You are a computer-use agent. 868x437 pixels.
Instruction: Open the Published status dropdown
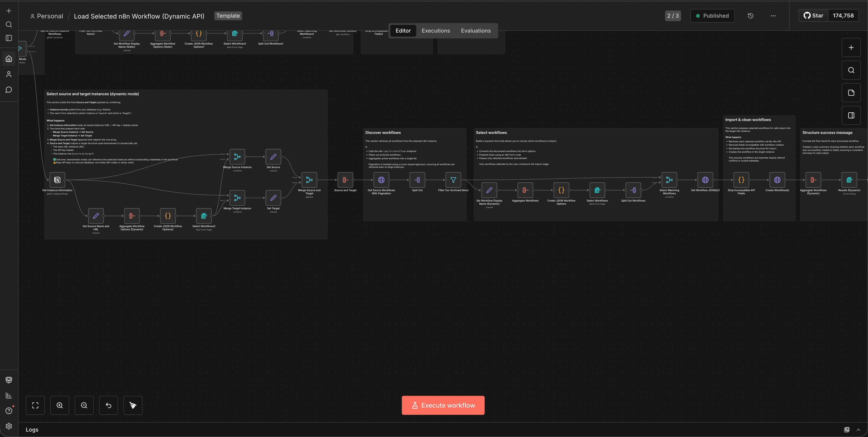click(712, 16)
